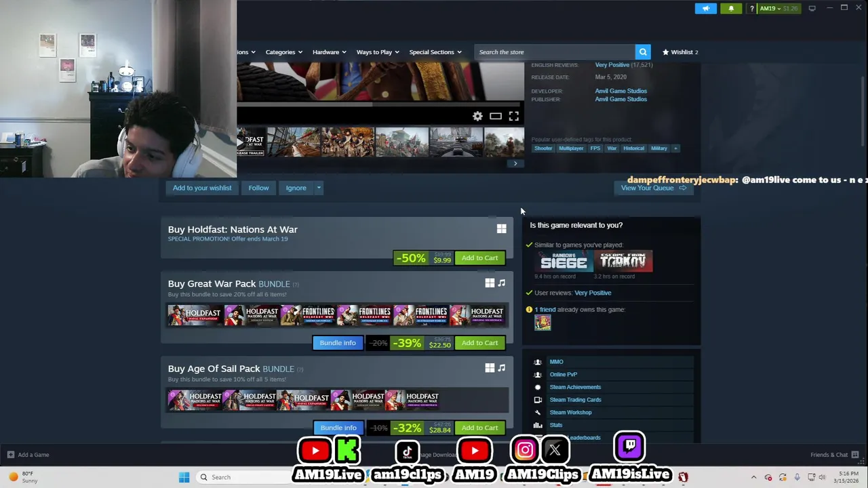
Task: Add Age Of Sail Pack bundle to cart
Action: [479, 428]
